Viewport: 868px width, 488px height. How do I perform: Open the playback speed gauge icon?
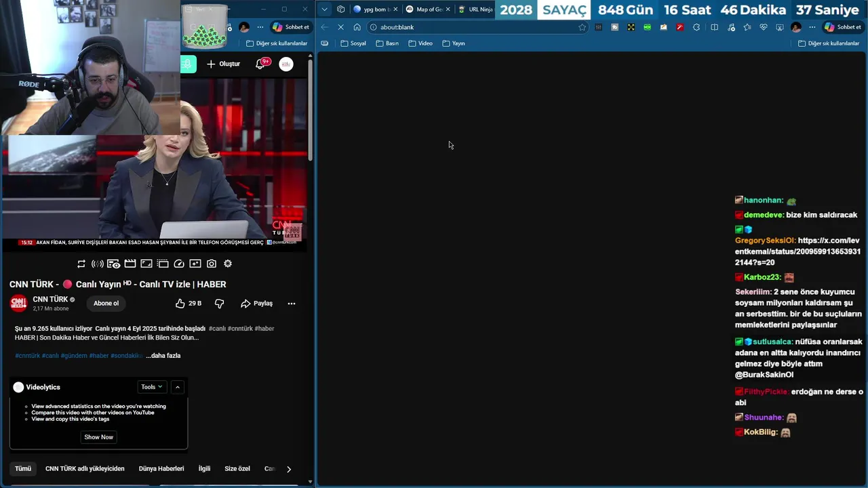tap(179, 264)
